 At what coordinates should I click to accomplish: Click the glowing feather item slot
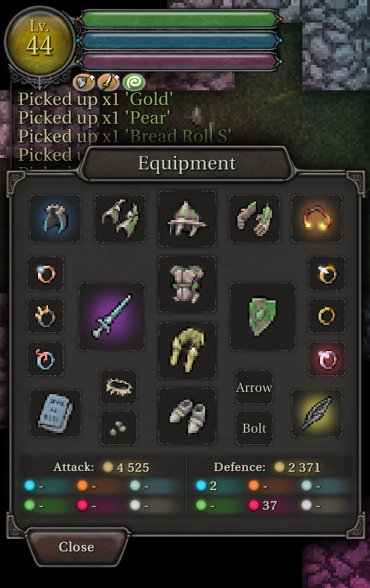click(x=316, y=413)
